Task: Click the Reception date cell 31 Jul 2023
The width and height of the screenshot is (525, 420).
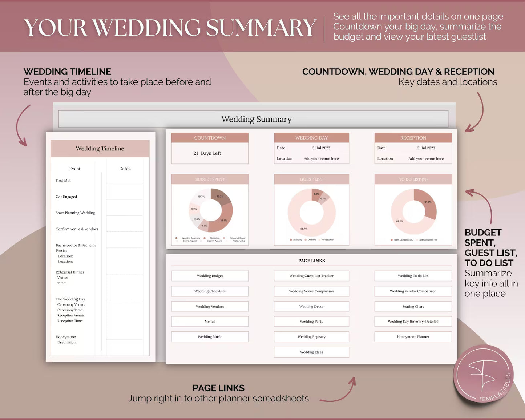Action: pyautogui.click(x=425, y=148)
